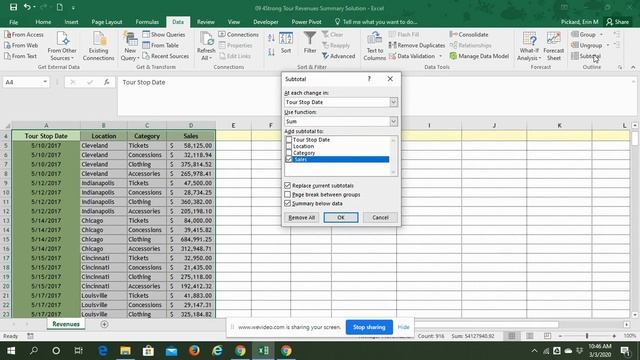Open Manage Data Model
Viewport: 640px width, 360px height.
pyautogui.click(x=479, y=56)
